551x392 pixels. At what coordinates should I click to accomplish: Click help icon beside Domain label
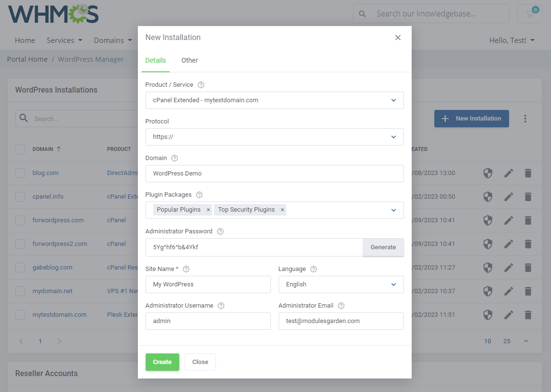point(175,158)
